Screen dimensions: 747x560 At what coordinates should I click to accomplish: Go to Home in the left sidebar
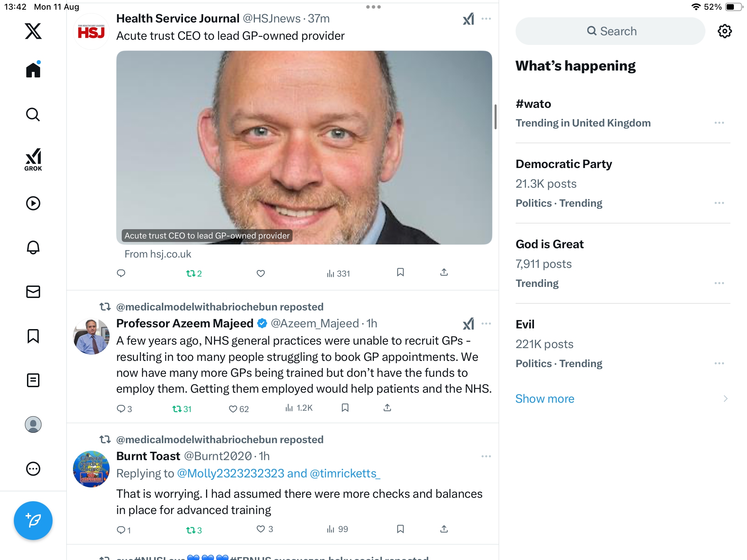point(33,70)
